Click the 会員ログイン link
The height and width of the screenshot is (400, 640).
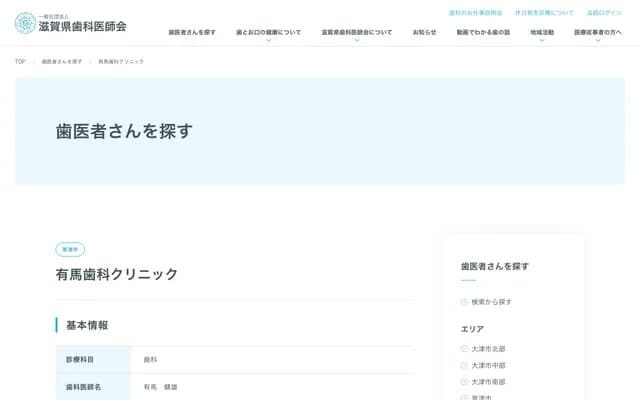[604, 13]
